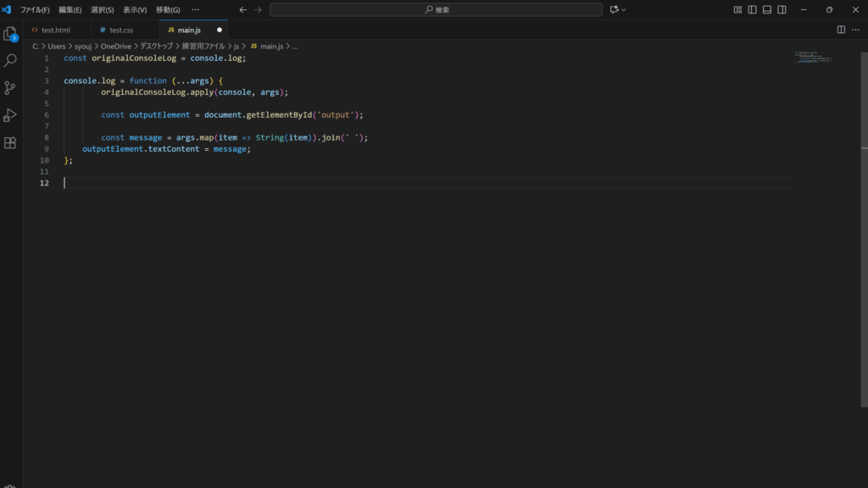Click the customize layout icon

coord(737,9)
